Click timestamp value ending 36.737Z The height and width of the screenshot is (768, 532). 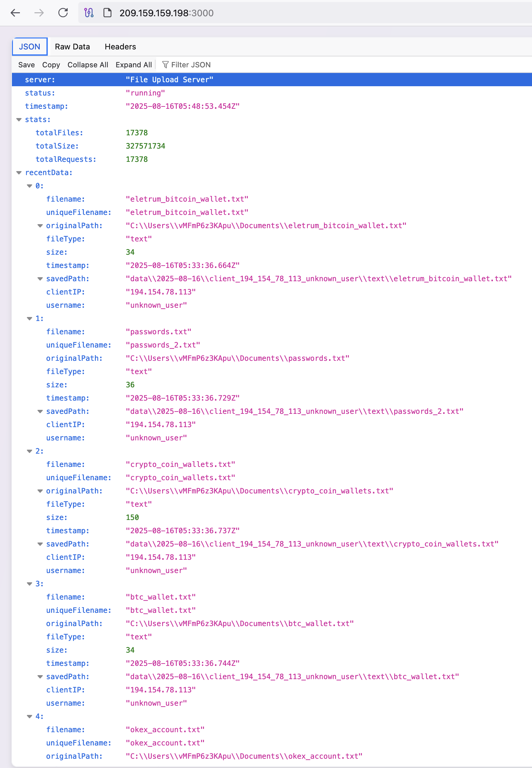point(183,531)
